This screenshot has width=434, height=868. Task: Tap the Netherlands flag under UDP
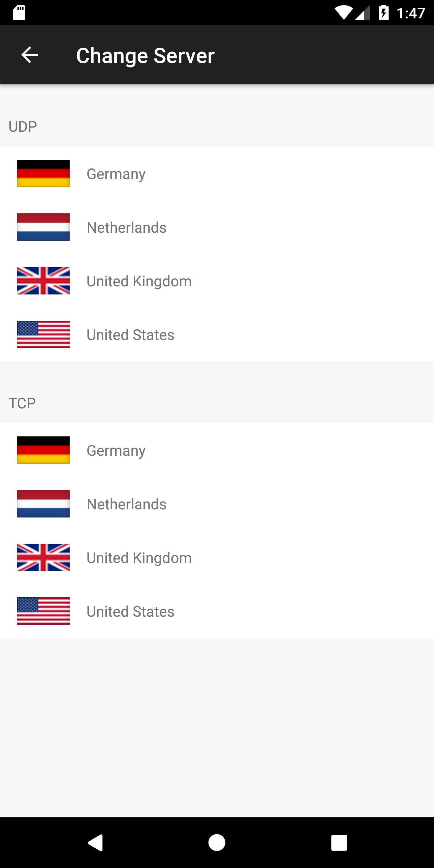pos(43,227)
